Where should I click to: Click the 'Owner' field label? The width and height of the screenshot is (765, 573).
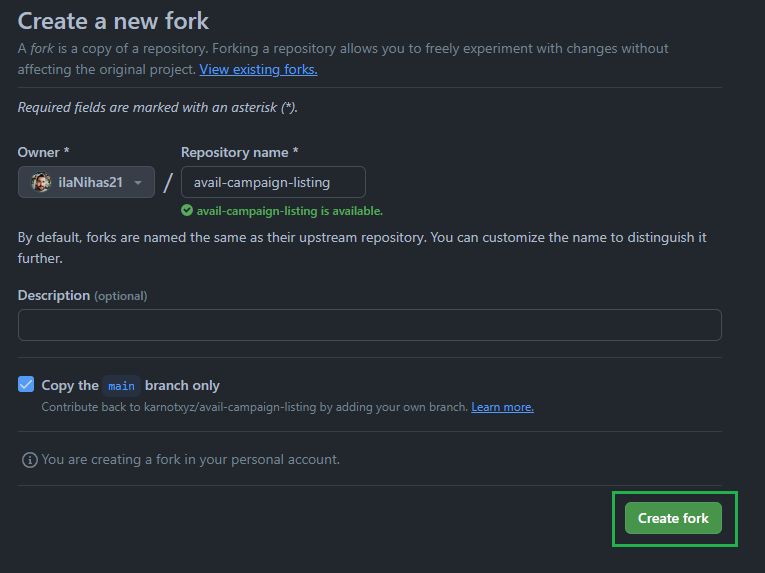click(43, 152)
